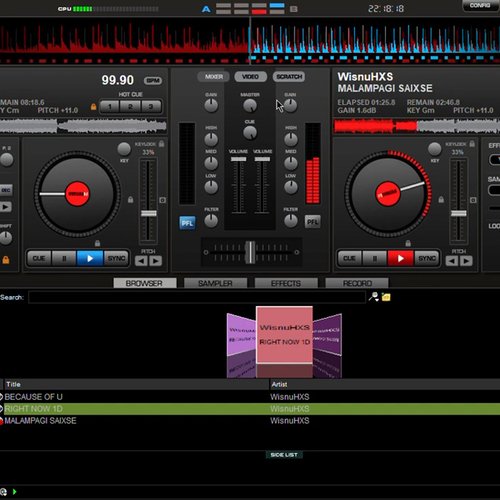
Task: Click the left channel Low EQ knob
Action: click(x=211, y=187)
